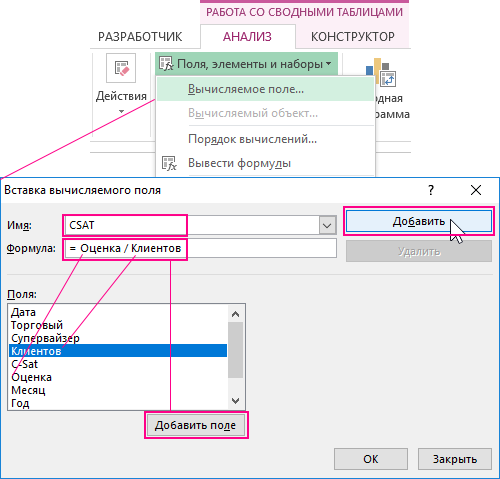Click the greyed Удалить button
The height and width of the screenshot is (479, 500).
tap(419, 251)
